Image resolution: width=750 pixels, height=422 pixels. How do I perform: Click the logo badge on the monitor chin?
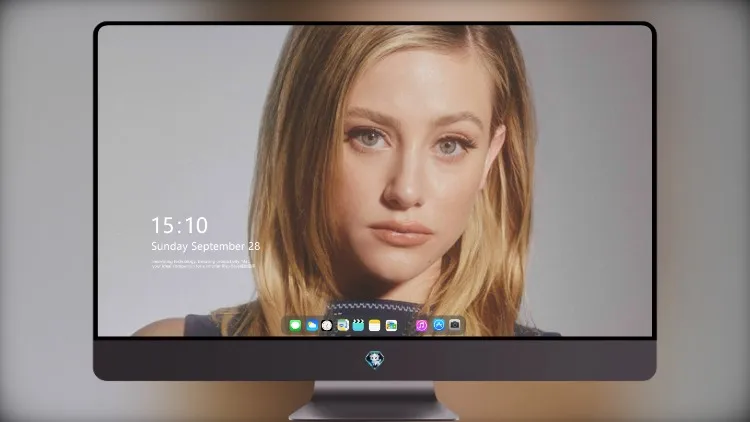375,359
